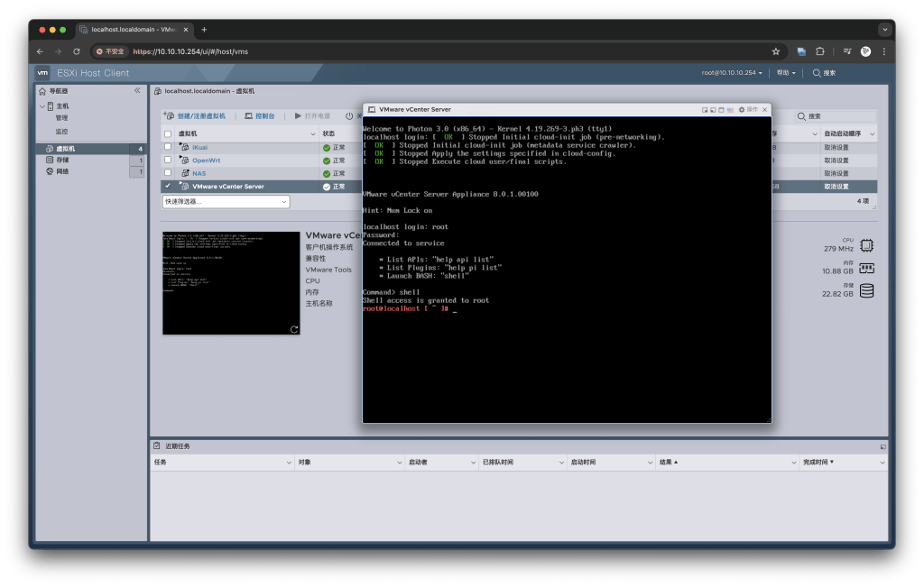The height and width of the screenshot is (587, 924).
Task: Collapse the navigator panel with double chevron
Action: 137,91
